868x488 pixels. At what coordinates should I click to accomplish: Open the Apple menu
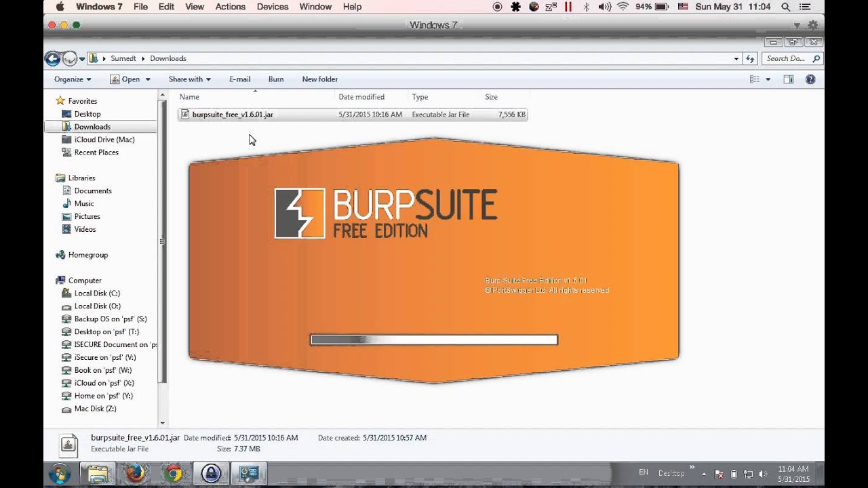click(x=60, y=7)
